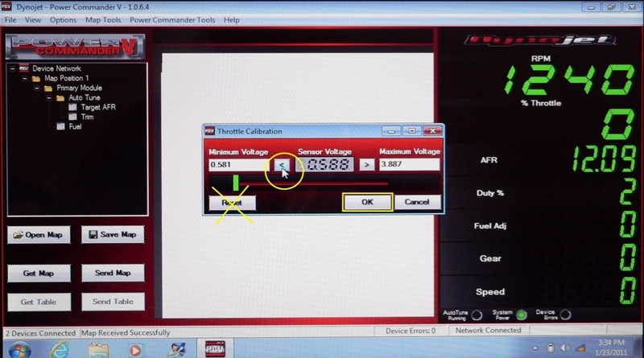Click the Internet Explorer taskbar icon

click(x=60, y=348)
